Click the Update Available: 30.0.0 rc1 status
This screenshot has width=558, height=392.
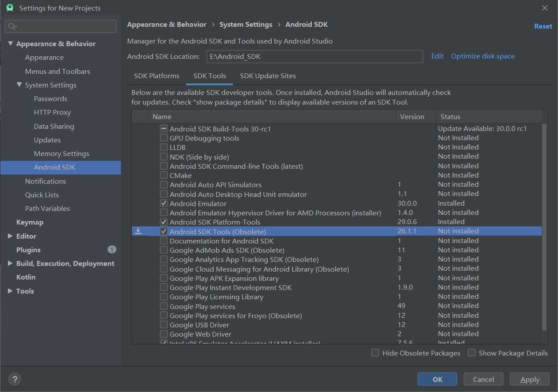[482, 129]
